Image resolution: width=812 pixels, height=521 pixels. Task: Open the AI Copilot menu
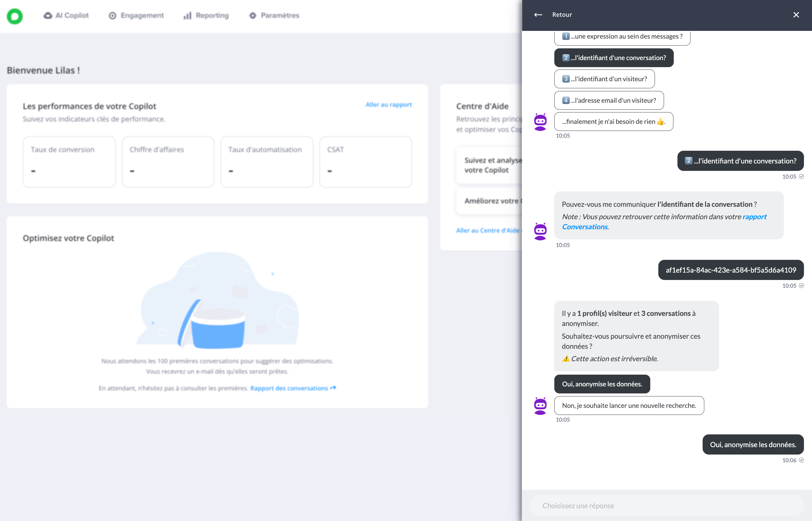click(x=66, y=15)
